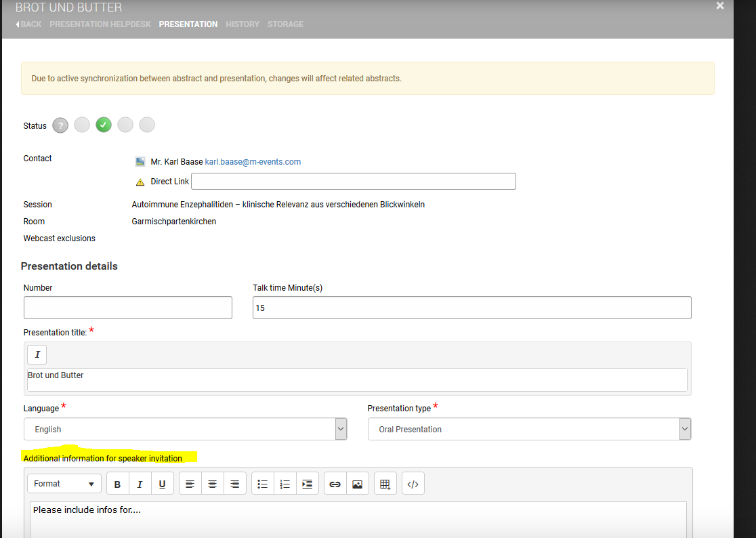Click the 'Webcast exclusions' label
The width and height of the screenshot is (756, 538).
click(x=60, y=238)
